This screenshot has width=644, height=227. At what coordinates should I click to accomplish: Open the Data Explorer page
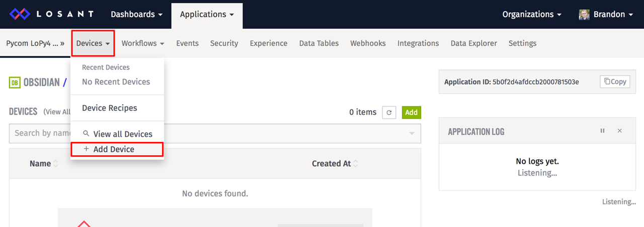474,43
